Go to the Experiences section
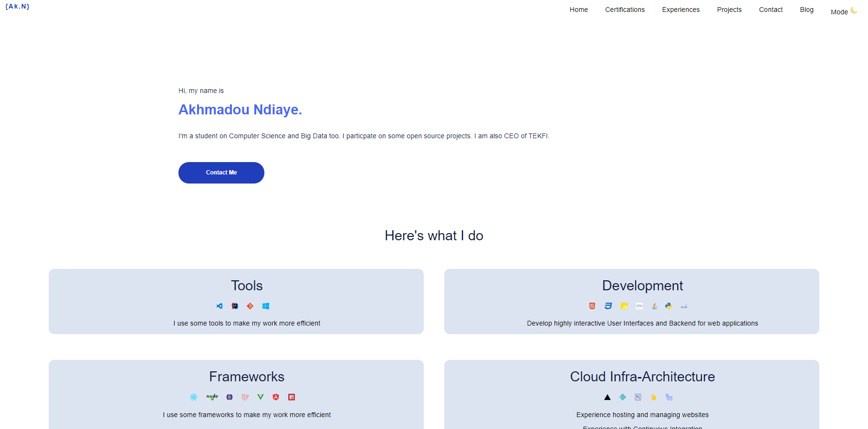Screen dimensions: 868x429 (x=680, y=10)
